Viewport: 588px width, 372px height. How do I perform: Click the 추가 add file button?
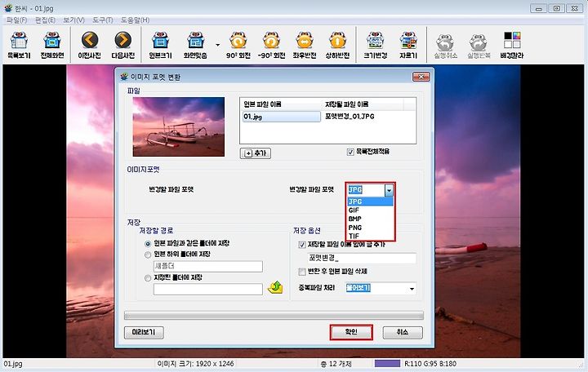[256, 153]
